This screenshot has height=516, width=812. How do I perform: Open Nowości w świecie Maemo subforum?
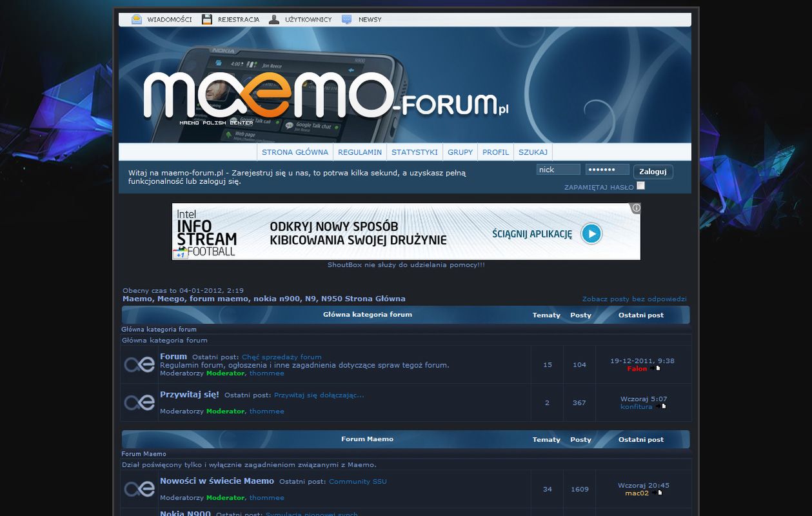pyautogui.click(x=217, y=481)
